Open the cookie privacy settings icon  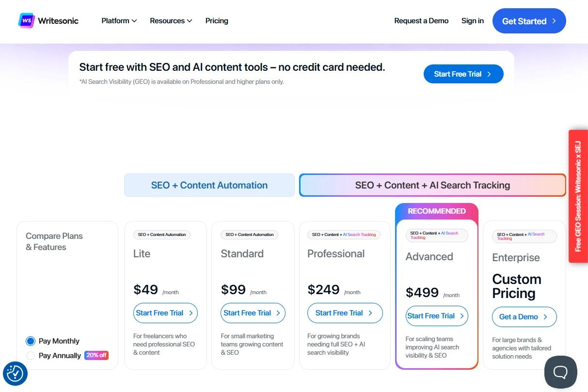(15, 374)
